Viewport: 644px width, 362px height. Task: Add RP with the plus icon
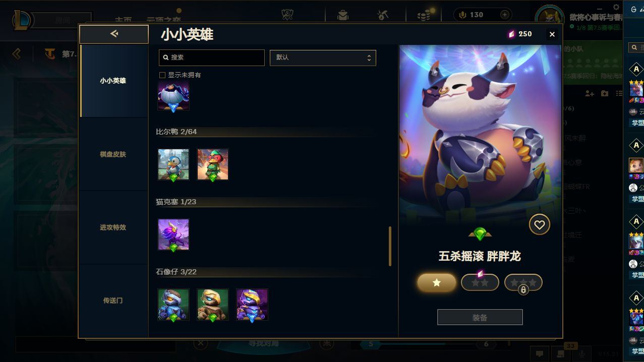(x=505, y=15)
